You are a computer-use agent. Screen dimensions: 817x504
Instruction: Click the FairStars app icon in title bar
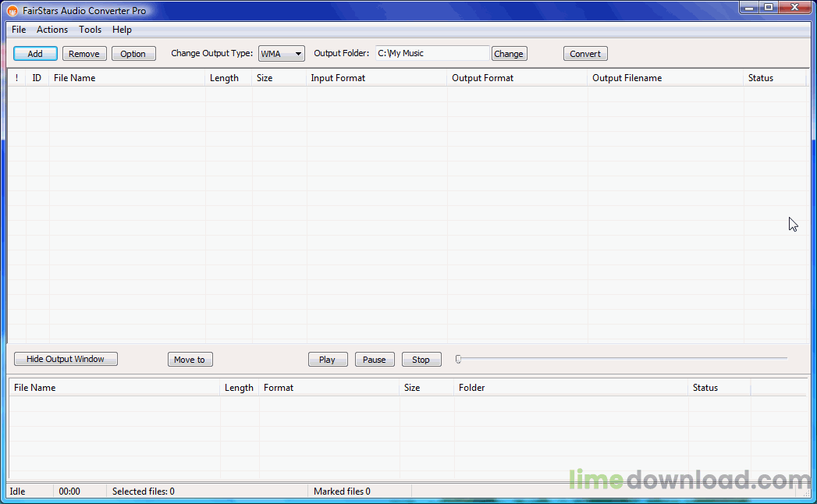(12, 10)
